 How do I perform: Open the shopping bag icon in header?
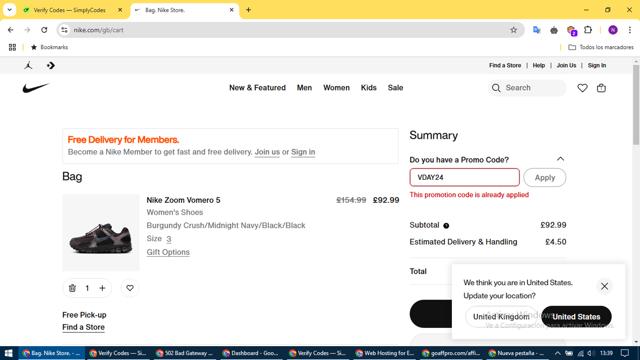click(601, 88)
